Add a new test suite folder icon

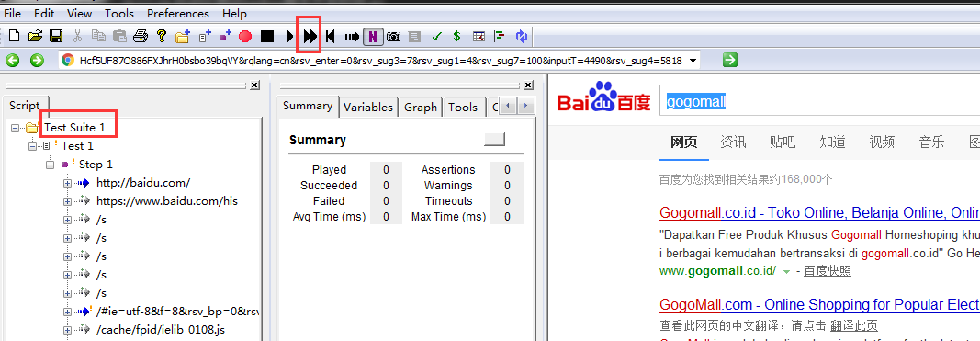(183, 36)
